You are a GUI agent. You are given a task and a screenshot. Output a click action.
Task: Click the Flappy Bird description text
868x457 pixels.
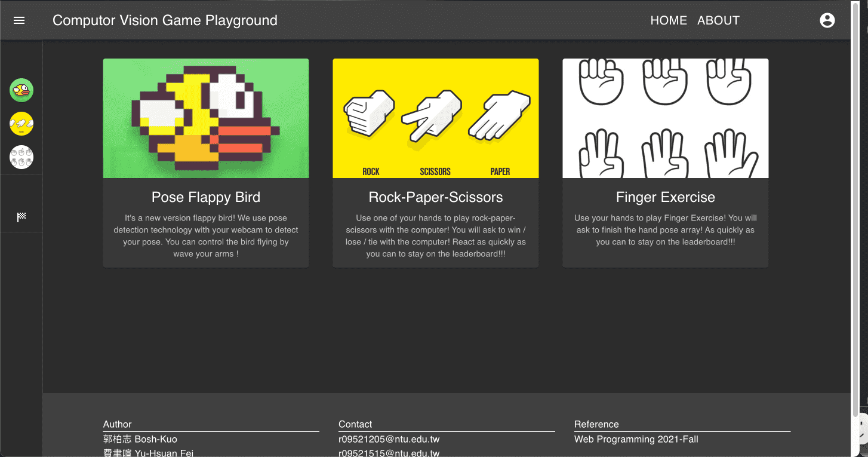click(206, 236)
